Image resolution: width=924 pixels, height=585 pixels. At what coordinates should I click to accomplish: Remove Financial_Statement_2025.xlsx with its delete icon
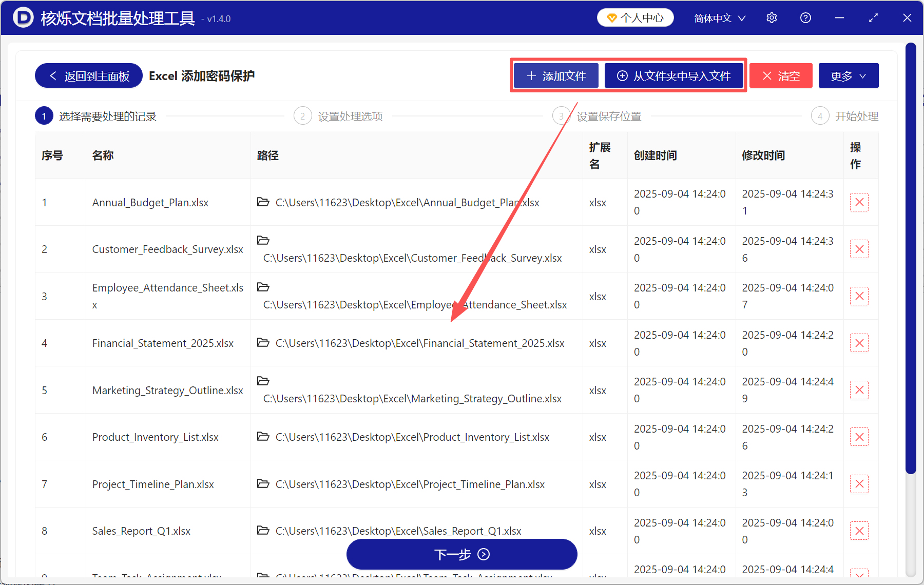(859, 343)
